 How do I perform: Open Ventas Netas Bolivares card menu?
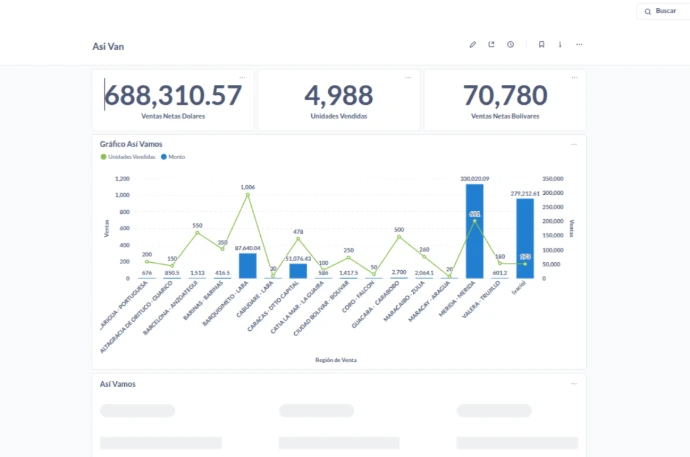click(574, 77)
